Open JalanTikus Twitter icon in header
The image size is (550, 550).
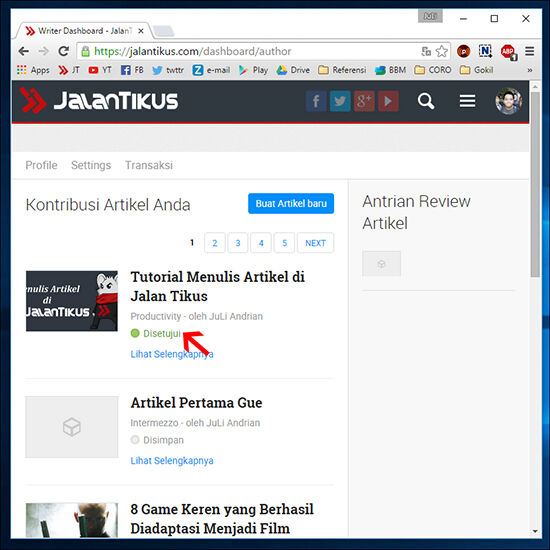click(340, 101)
